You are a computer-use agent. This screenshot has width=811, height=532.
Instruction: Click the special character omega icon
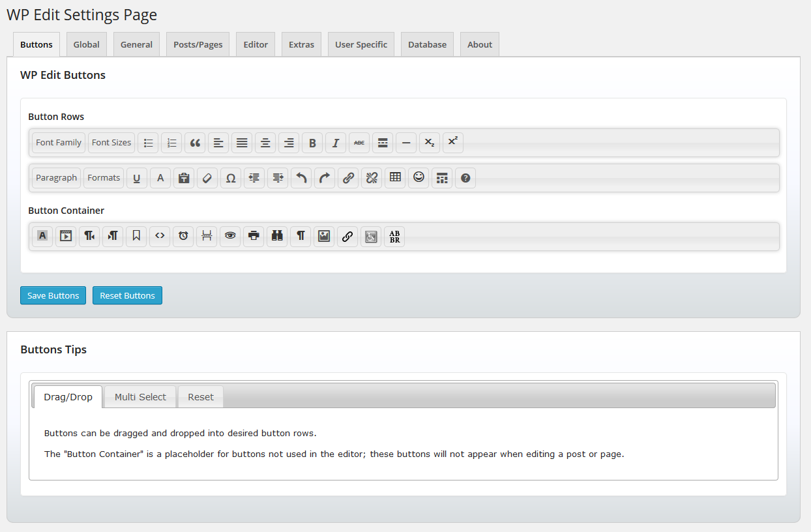(231, 178)
